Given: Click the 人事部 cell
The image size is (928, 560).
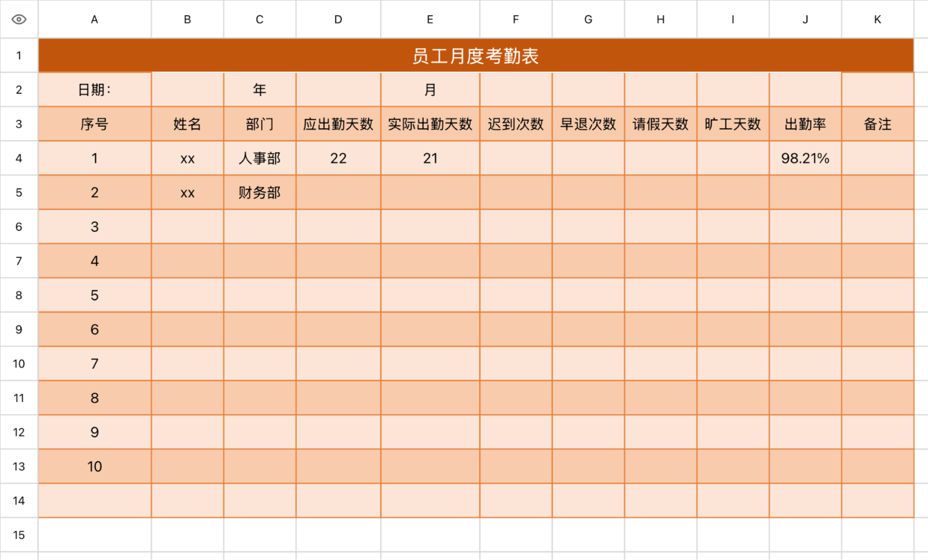Looking at the screenshot, I should click(x=260, y=158).
